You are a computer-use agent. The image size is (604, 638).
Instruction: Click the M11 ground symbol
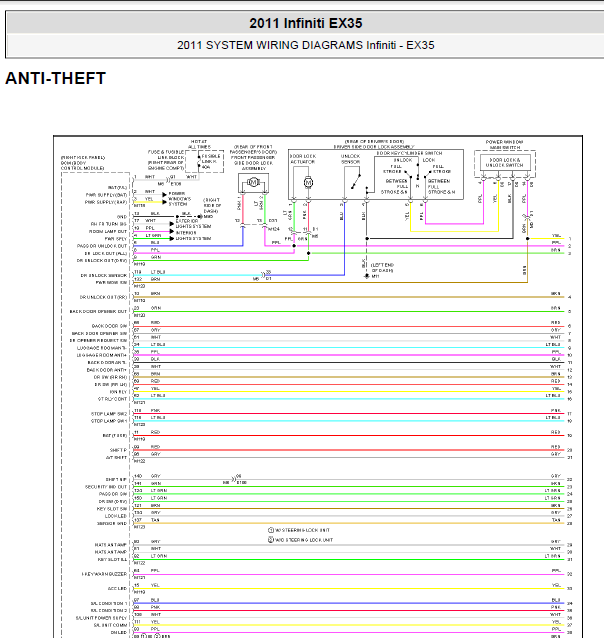(367, 276)
